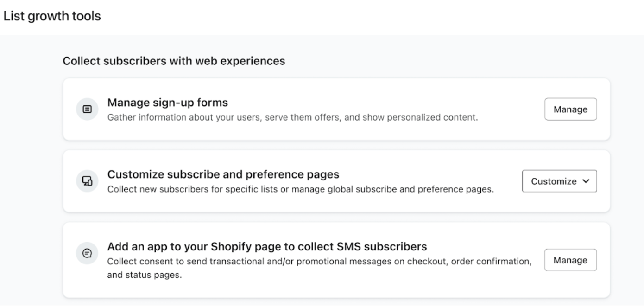Click the white header bar beside page title

[371, 17]
